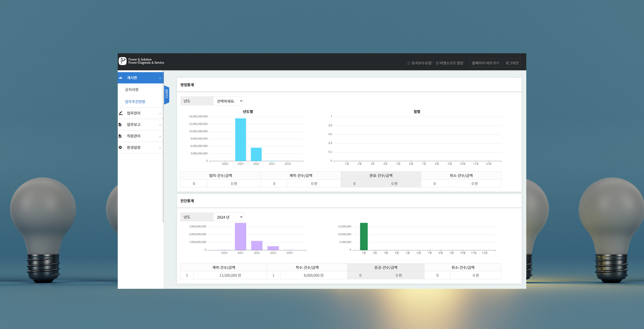644x329 pixels.
Task: Click the 13,500,000 원 amount cell
Action: click(230, 275)
